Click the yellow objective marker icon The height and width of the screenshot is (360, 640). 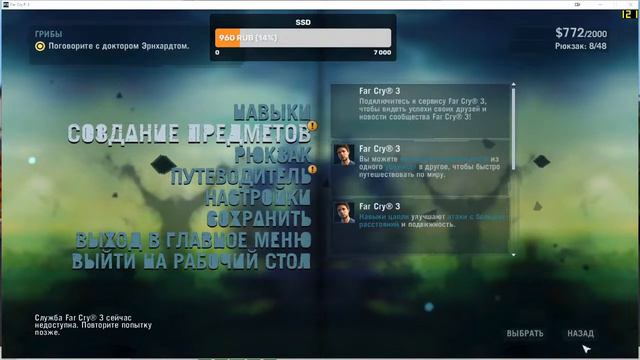pyautogui.click(x=40, y=46)
